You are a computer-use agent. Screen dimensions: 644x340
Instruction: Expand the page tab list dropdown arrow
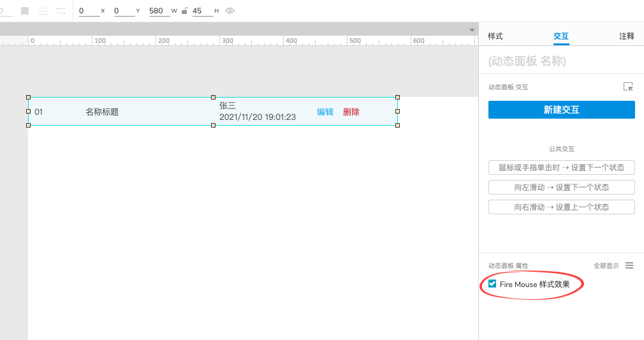tap(472, 30)
